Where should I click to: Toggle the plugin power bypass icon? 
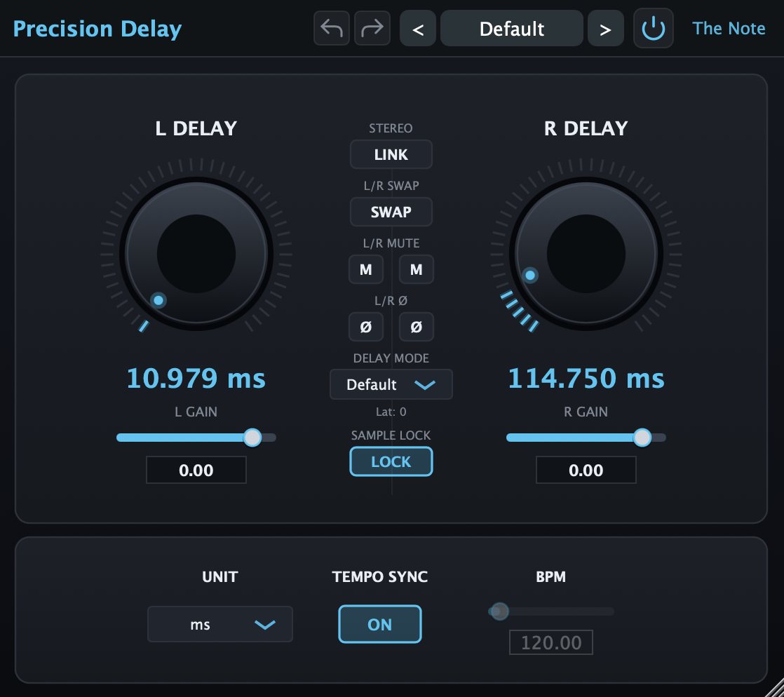tap(653, 29)
